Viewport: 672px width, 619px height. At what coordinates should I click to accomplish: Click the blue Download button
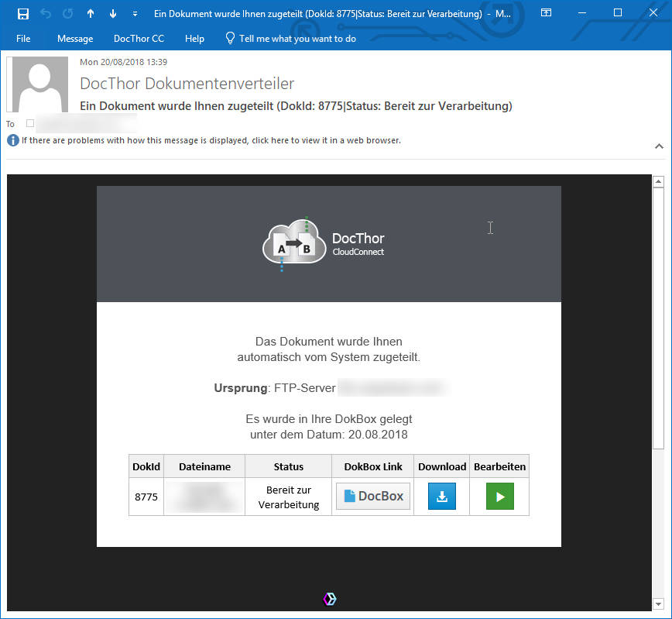point(442,497)
